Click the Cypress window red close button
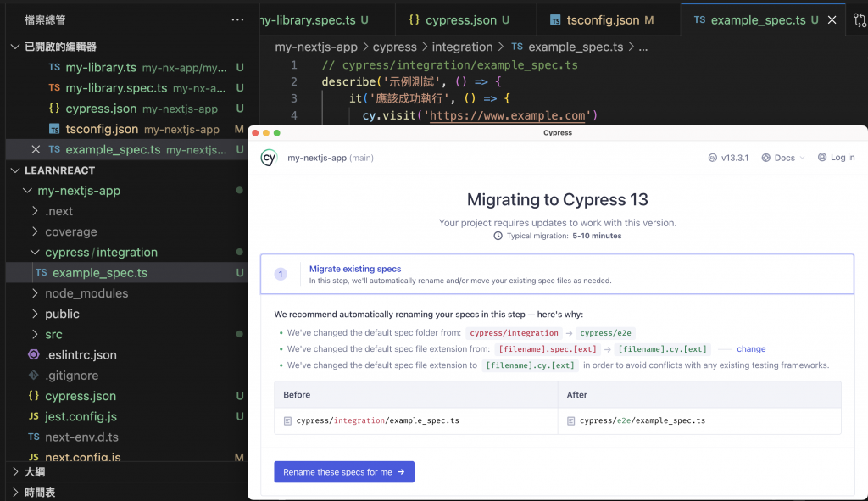868x501 pixels. (255, 133)
